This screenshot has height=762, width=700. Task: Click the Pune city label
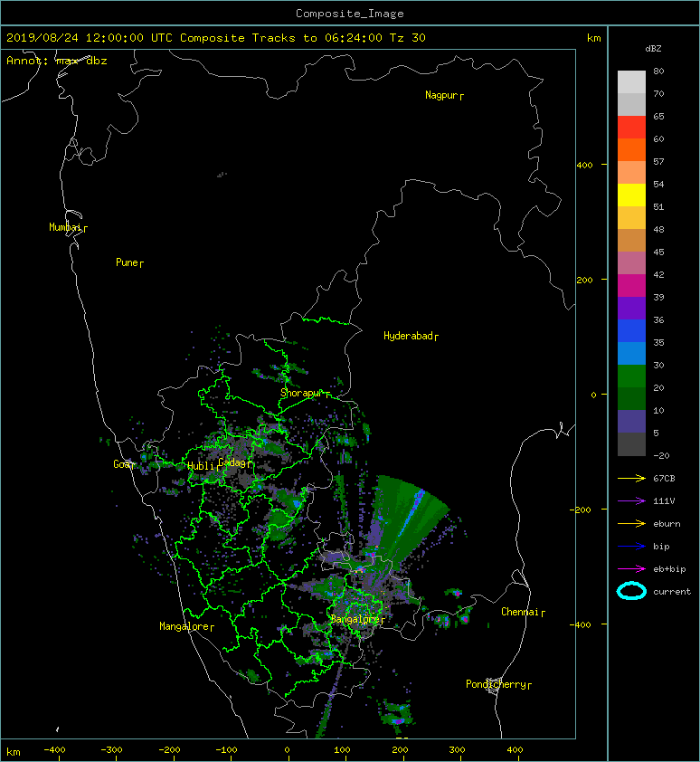[x=129, y=263]
